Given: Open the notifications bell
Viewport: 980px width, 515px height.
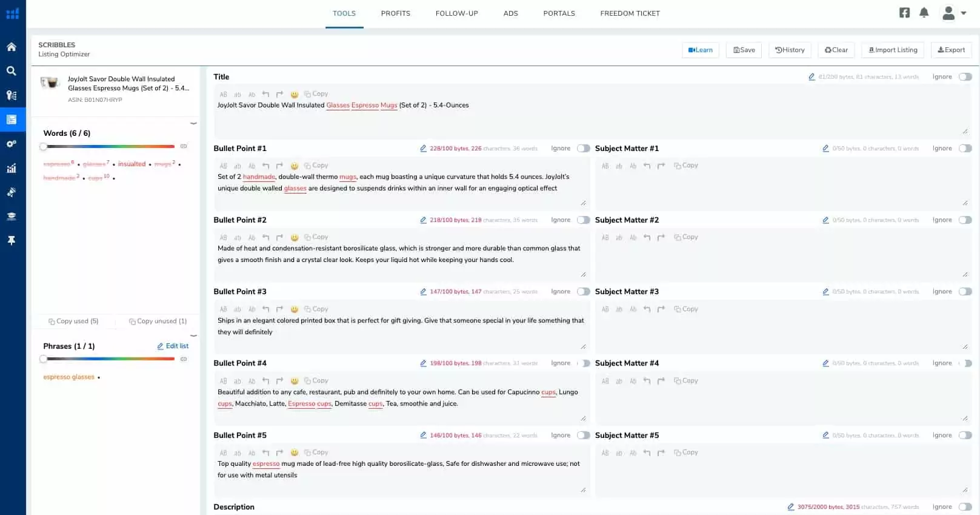Looking at the screenshot, I should (924, 13).
